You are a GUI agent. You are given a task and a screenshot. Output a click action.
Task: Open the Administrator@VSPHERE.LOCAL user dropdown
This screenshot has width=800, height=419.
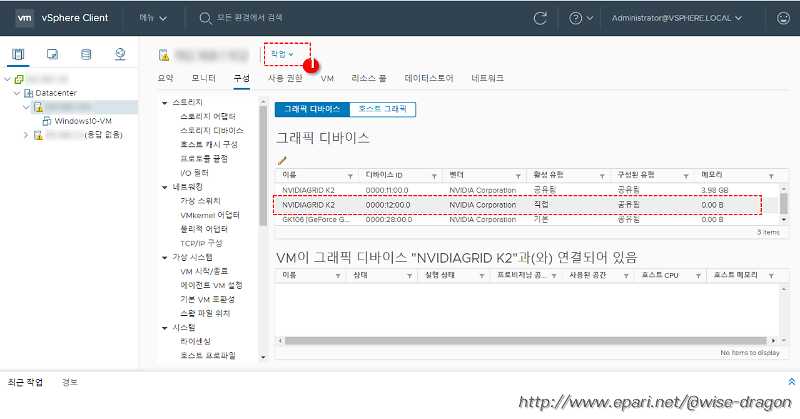click(x=677, y=18)
